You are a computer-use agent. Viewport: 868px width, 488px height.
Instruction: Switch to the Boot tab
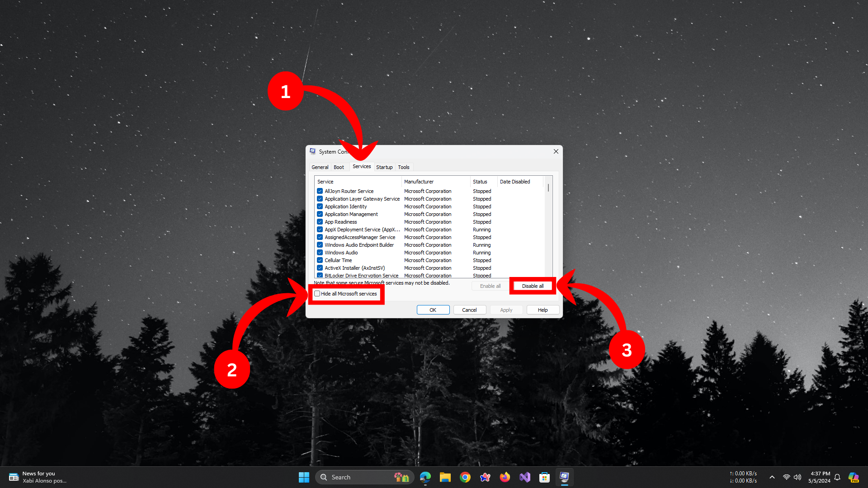click(339, 167)
